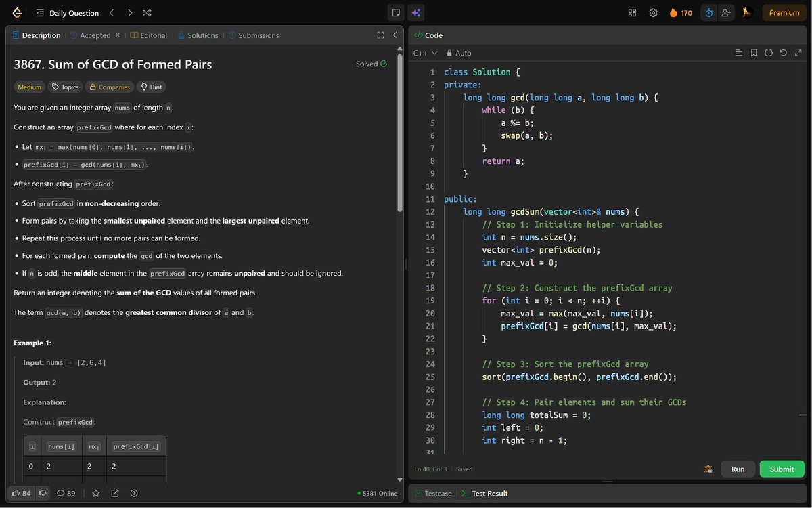Bookmark the code with bookmark icon
This screenshot has width=812, height=508.
pyautogui.click(x=754, y=53)
